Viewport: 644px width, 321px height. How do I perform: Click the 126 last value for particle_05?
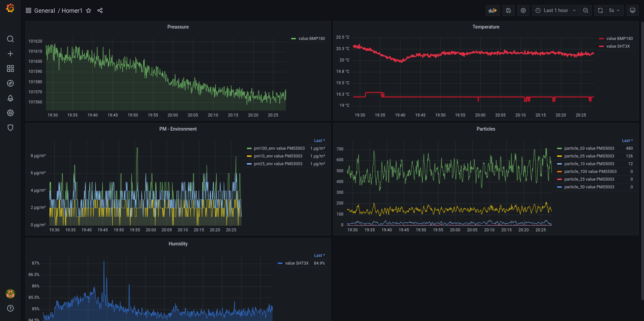(629, 156)
